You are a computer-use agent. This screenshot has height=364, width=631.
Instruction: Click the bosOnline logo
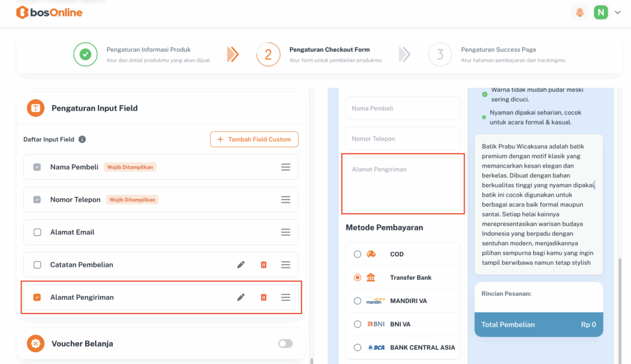[x=49, y=12]
